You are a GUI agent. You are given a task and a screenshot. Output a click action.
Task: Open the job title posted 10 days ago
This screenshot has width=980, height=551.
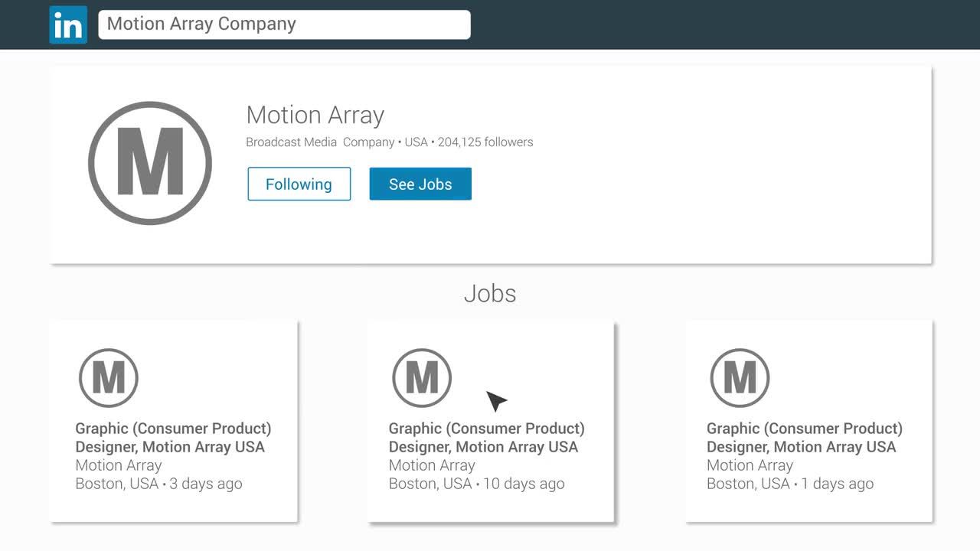tap(486, 438)
